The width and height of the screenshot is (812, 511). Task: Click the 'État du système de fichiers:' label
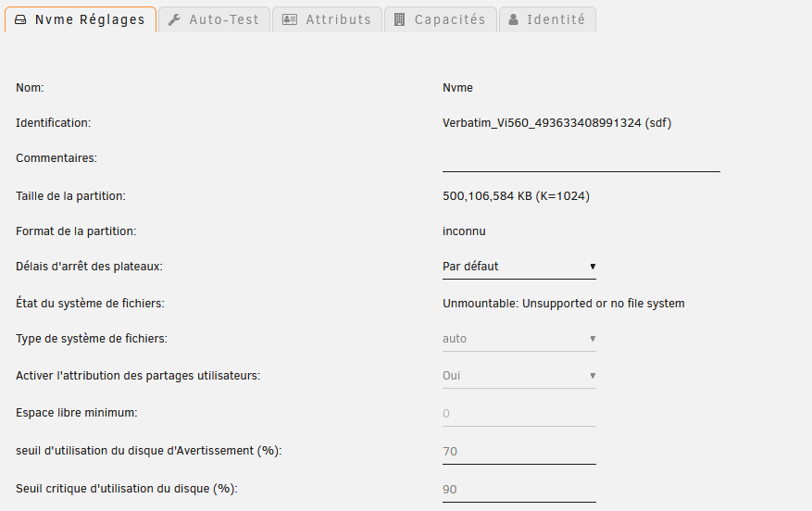tap(90, 304)
